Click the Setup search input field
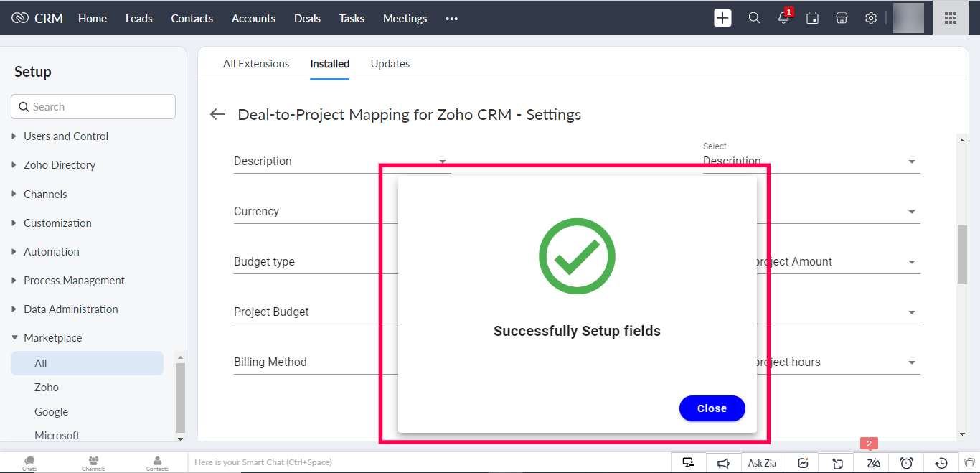The width and height of the screenshot is (980, 473). click(x=93, y=106)
